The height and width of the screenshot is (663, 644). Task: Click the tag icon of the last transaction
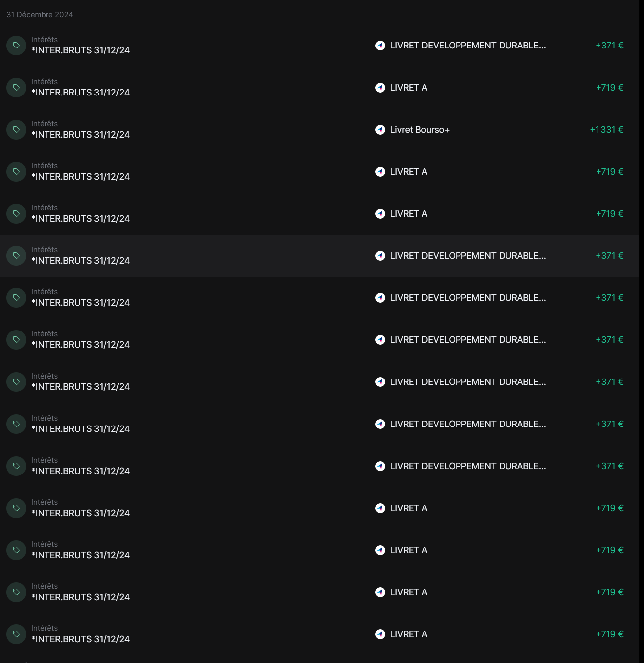(16, 634)
